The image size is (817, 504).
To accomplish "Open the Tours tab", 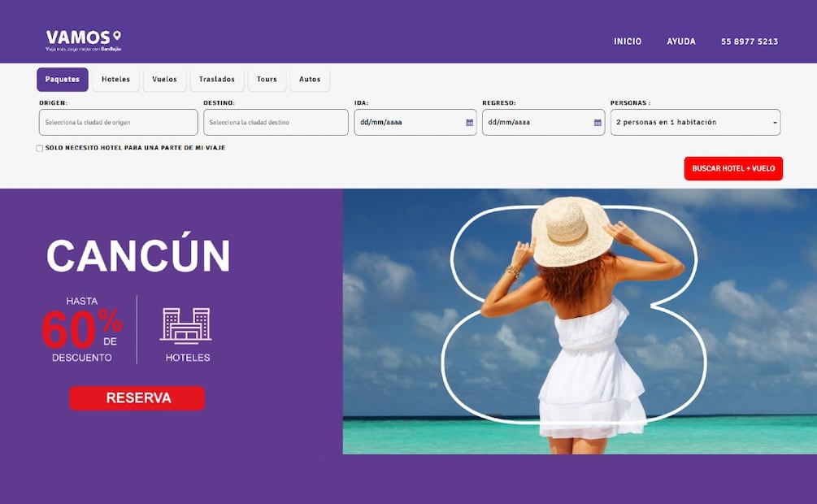I will point(266,79).
